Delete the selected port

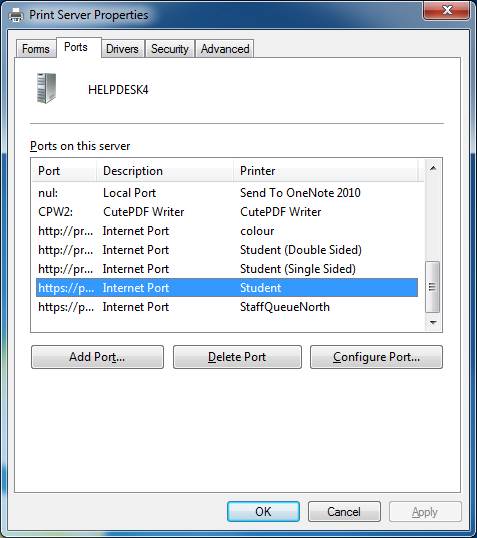pos(237,357)
